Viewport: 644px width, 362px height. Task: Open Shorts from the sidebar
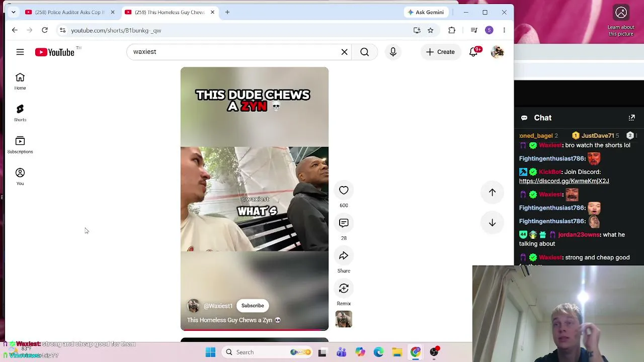(x=20, y=113)
